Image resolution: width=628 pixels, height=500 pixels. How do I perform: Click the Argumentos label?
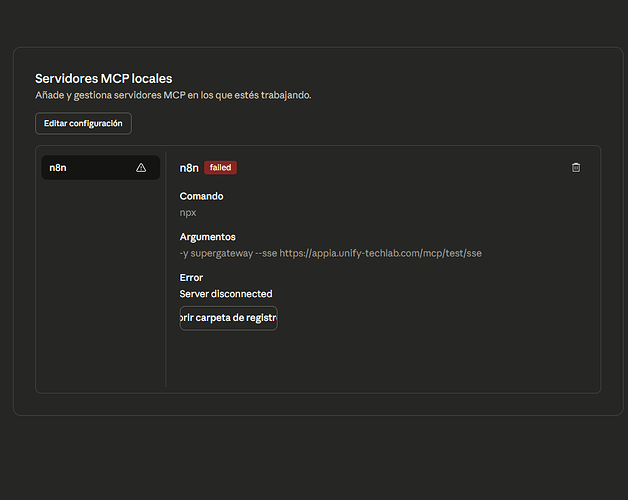pyautogui.click(x=207, y=237)
